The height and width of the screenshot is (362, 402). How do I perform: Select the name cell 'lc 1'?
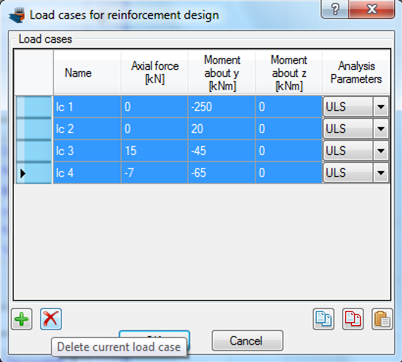click(x=87, y=107)
